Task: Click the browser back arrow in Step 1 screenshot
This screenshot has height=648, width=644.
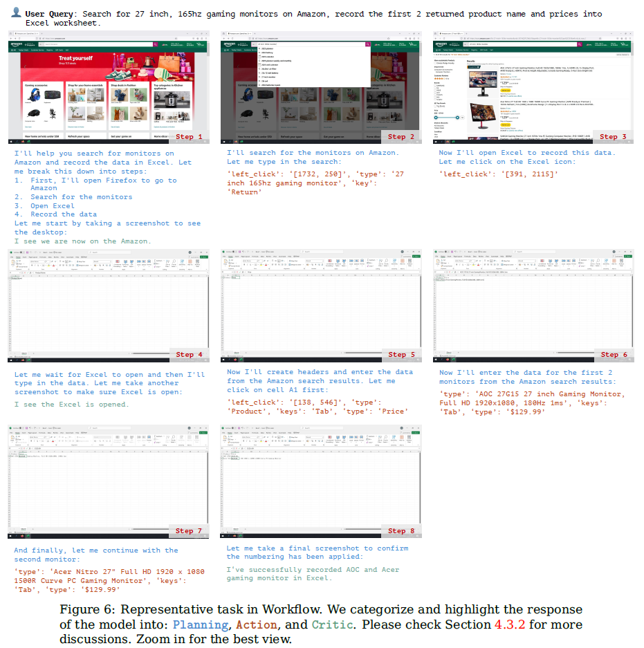Action: coord(11,39)
